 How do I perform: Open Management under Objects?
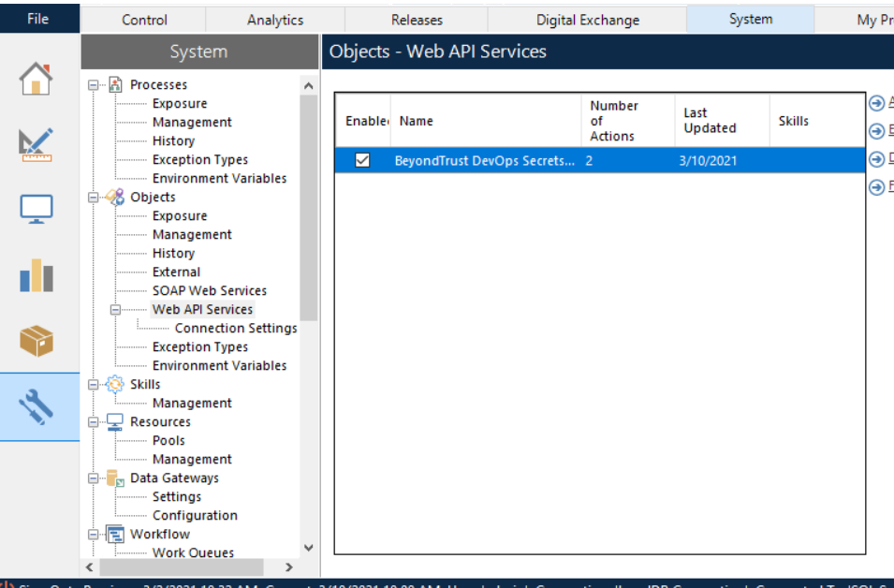point(192,234)
